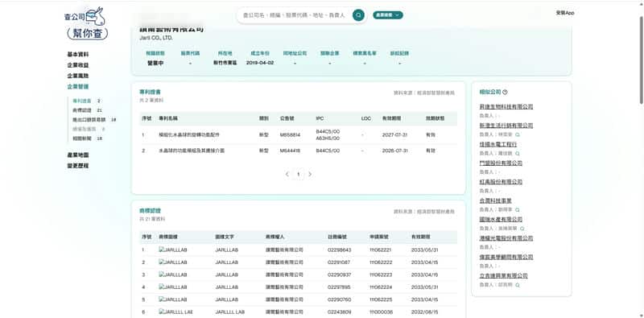Click trademark image in row 02297895

[x=173, y=287]
